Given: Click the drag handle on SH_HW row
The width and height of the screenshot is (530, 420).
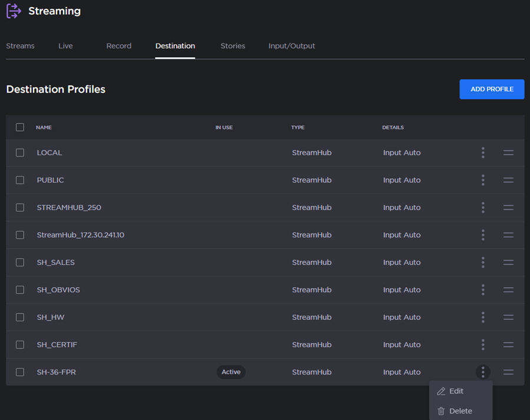Looking at the screenshot, I should [x=508, y=317].
